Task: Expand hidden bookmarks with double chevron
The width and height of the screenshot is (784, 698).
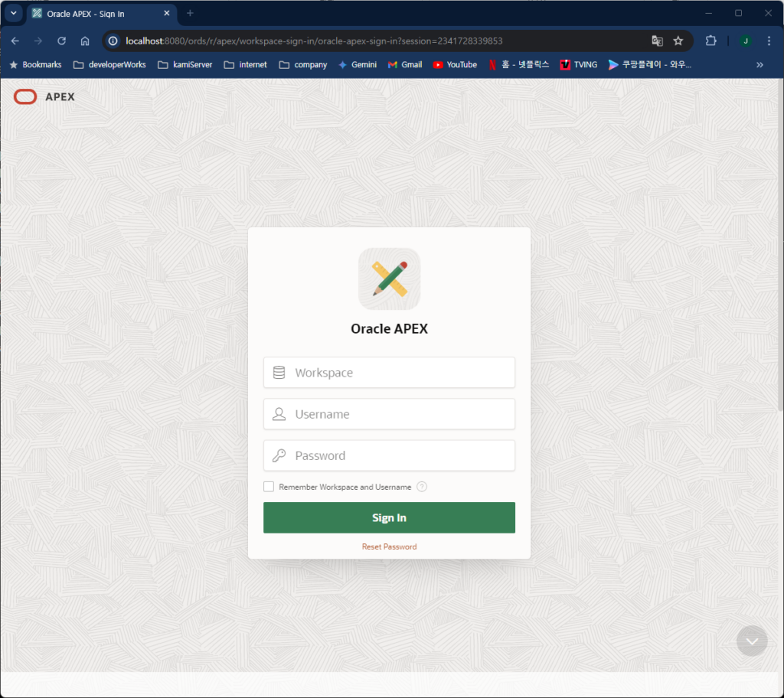Action: (x=759, y=64)
